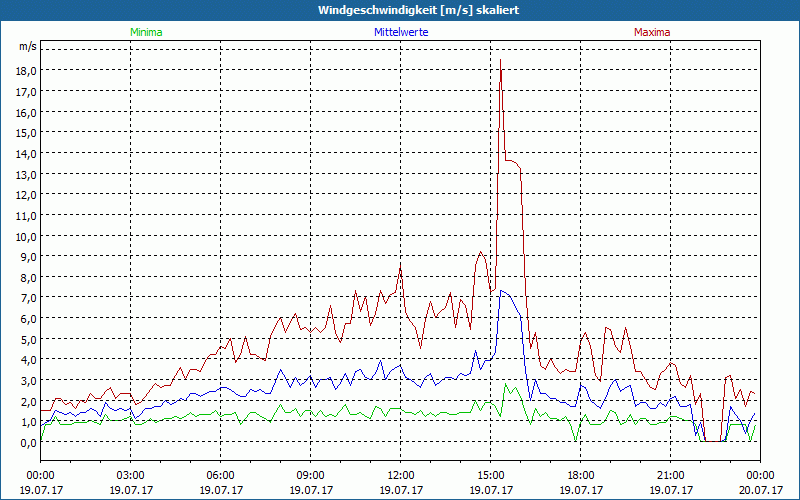The width and height of the screenshot is (800, 500).
Task: Click the 10,0 y-axis value
Action: (28, 237)
